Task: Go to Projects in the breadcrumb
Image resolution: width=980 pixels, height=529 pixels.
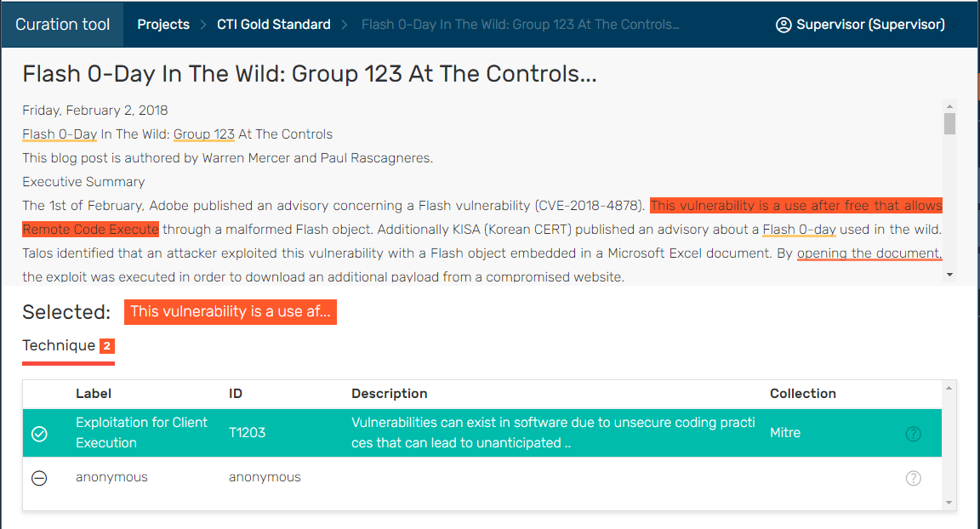Action: click(163, 25)
